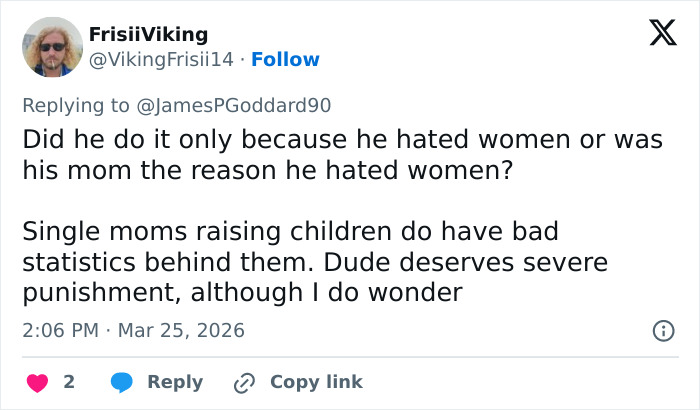
Task: Click the FrisiiViking display name
Action: (150, 34)
